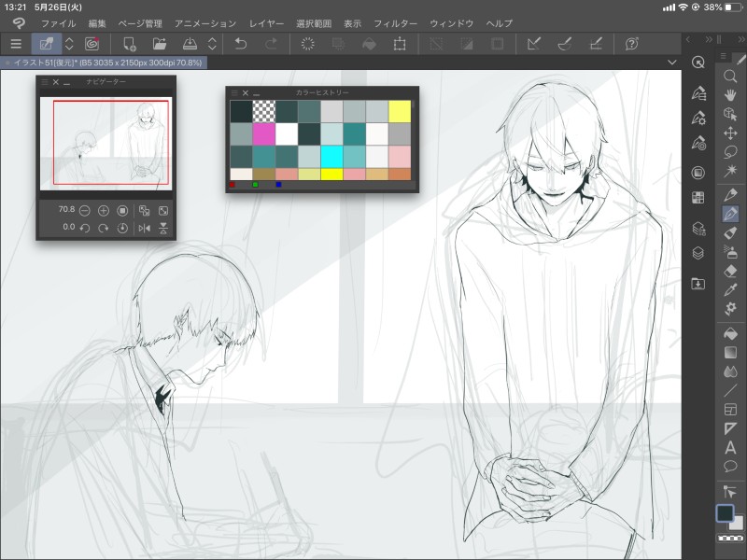
Task: Select the Move layer four-arrow tool
Action: 730,133
